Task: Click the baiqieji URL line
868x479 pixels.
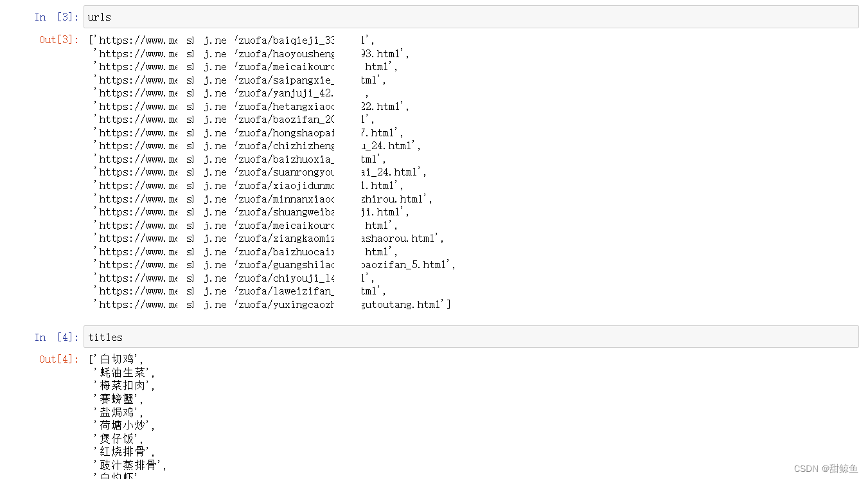Action: click(231, 40)
